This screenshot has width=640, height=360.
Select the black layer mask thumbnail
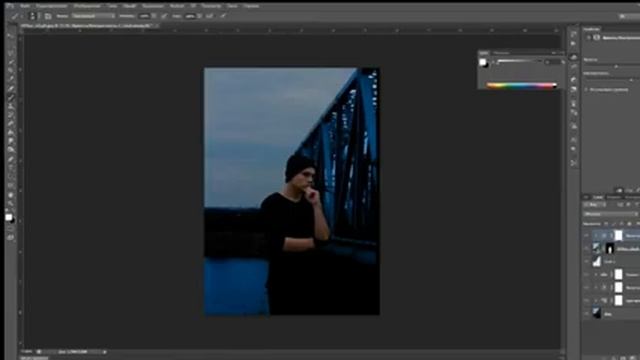[610, 249]
